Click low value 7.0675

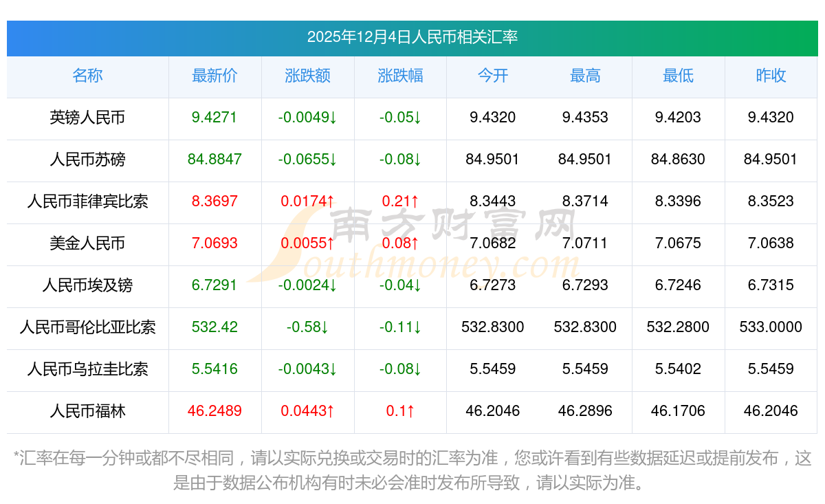pyautogui.click(x=678, y=243)
